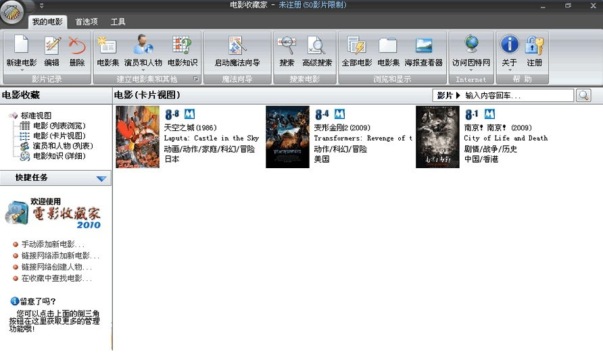Viewport: 603px width, 364px height.
Task: Open 建立电影集和其他 group dialog launcher
Action: click(196, 79)
